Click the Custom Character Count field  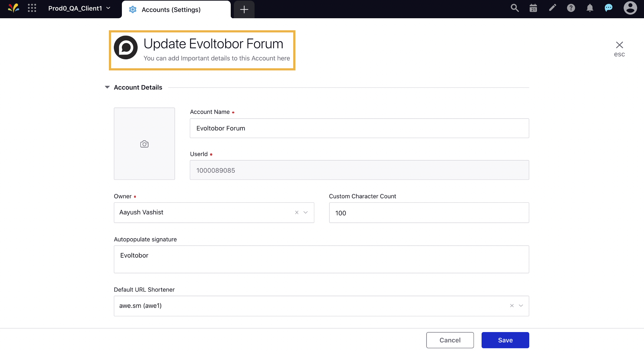[429, 212]
